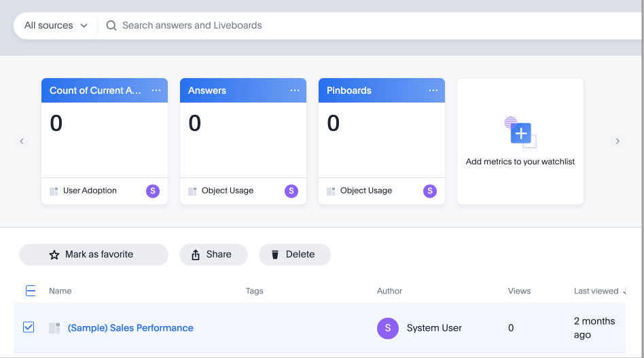Click the Share button

coord(213,255)
